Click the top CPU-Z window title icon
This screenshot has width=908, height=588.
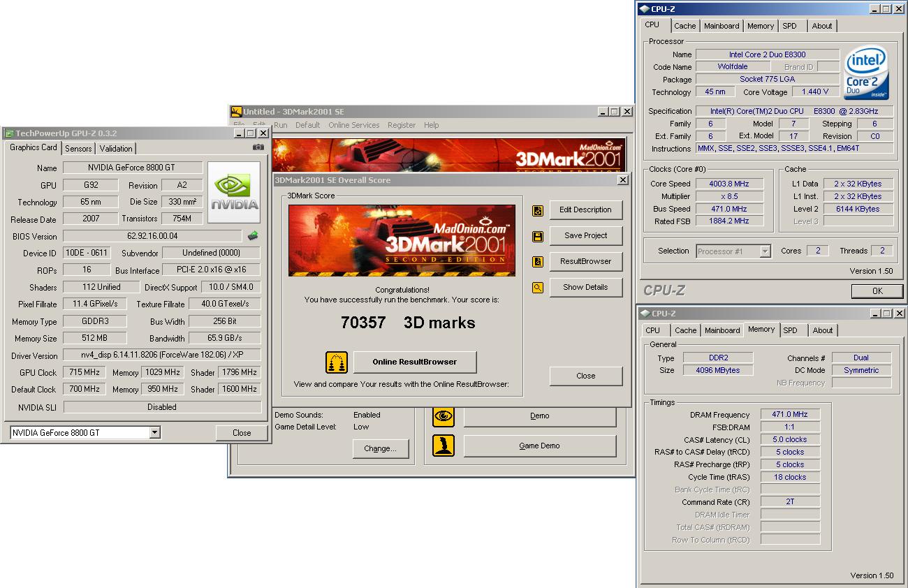644,9
